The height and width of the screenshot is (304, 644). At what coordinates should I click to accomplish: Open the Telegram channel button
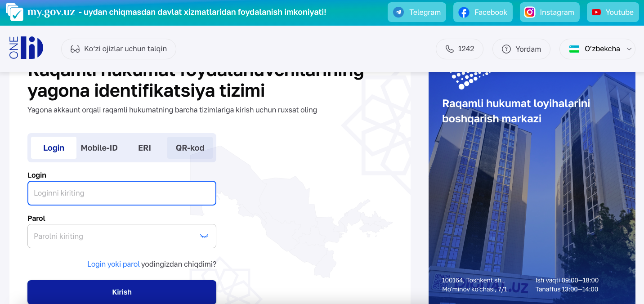tap(417, 13)
